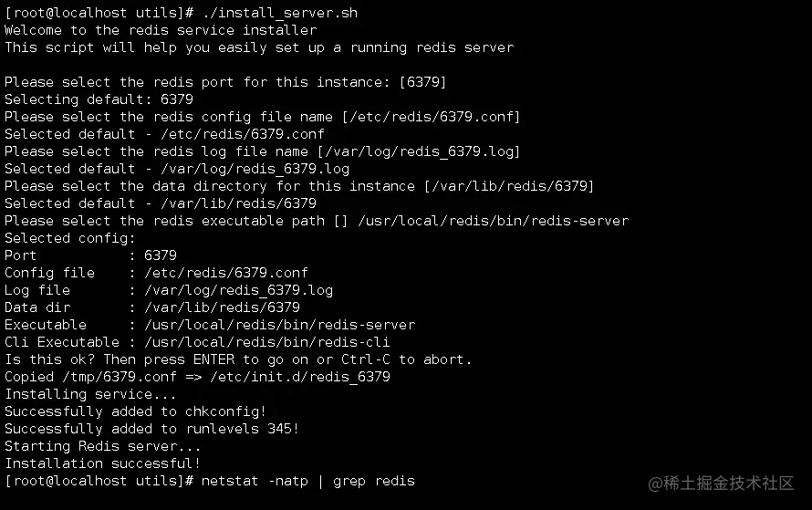Screen dimensions: 812x510
Task: Click the 'Data dir' summary line
Action: 152,307
